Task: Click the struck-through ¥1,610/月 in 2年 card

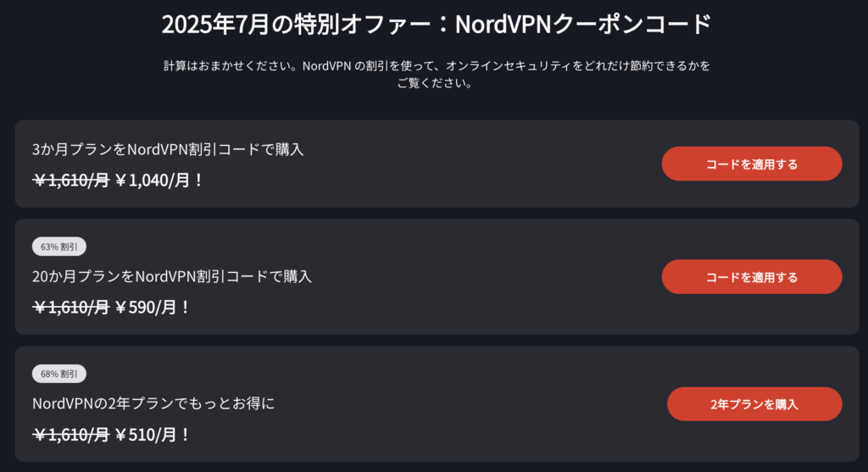Action: tap(71, 435)
